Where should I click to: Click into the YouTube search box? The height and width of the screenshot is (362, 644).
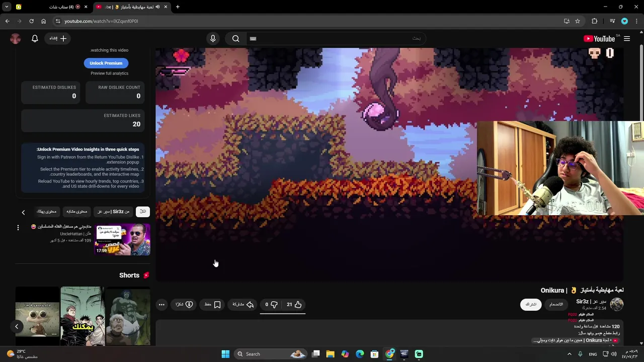click(x=335, y=39)
